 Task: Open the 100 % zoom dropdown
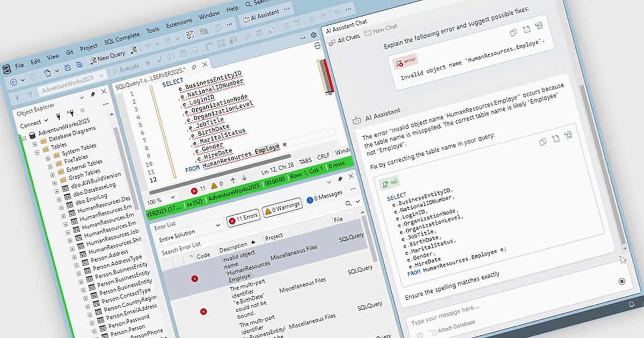pos(162,200)
